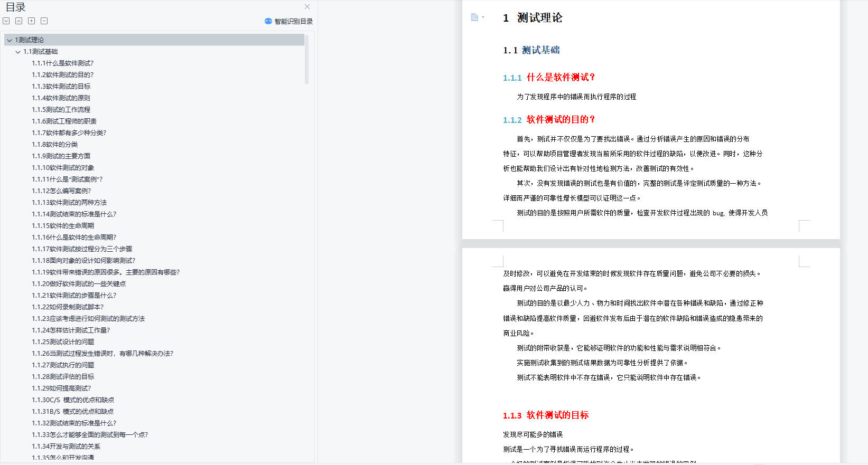The width and height of the screenshot is (868, 465).
Task: Select 1.1.26当测试过程发生错误时 entry
Action: (102, 354)
